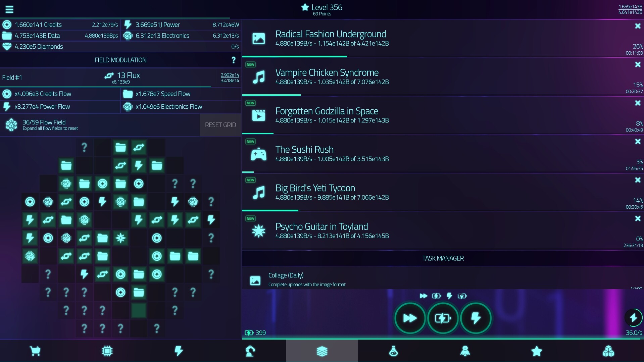Image resolution: width=644 pixels, height=362 pixels.
Task: Select the antenna tower tab icon
Action: [x=250, y=351]
